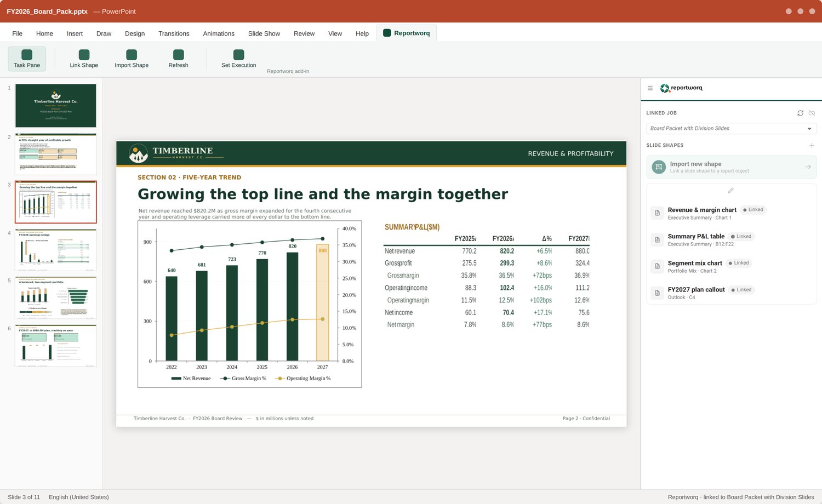Viewport: 822px width, 504px height.
Task: Open the Linked Job dropdown
Action: click(x=731, y=128)
